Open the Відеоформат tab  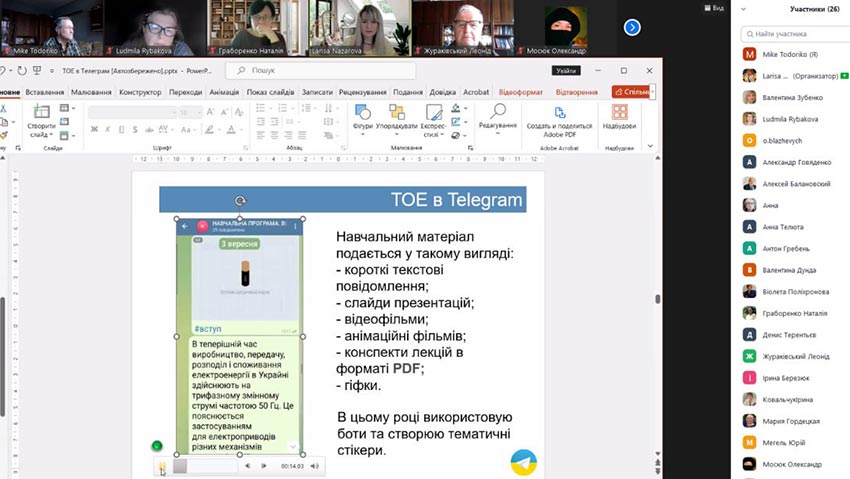coord(520,92)
